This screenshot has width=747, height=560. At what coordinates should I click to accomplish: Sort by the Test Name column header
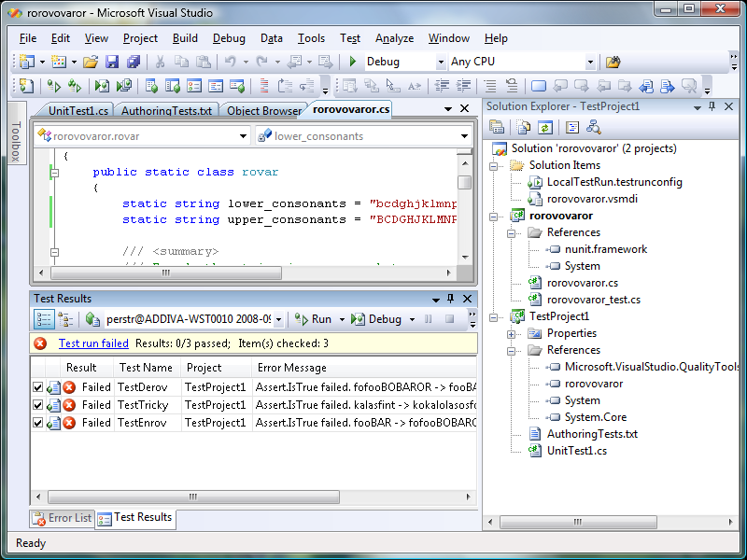pos(146,368)
